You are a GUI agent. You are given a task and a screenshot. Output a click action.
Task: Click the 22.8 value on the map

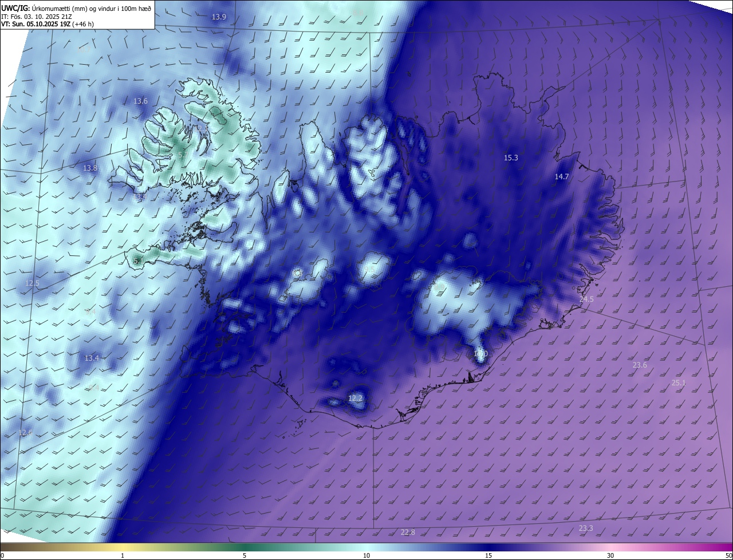(x=408, y=533)
